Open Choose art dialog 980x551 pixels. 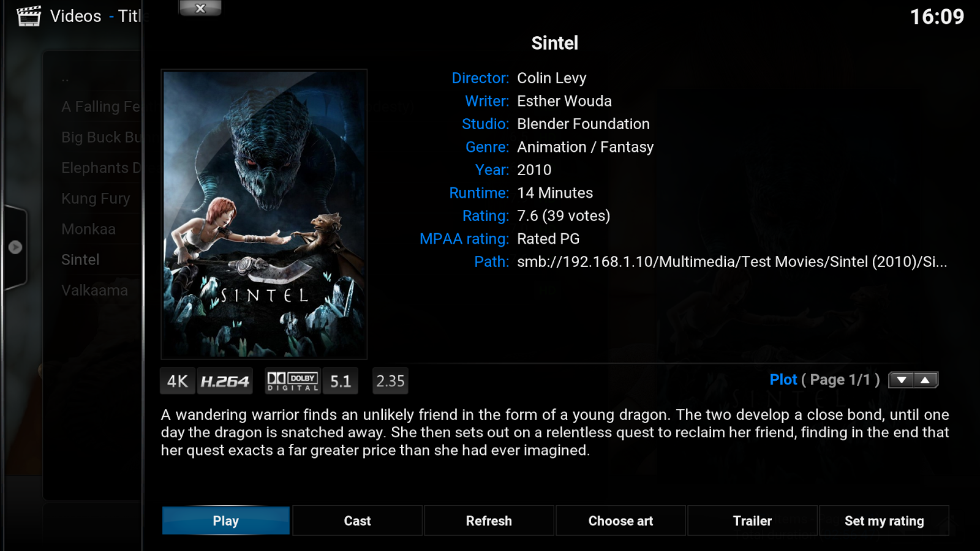coord(620,521)
